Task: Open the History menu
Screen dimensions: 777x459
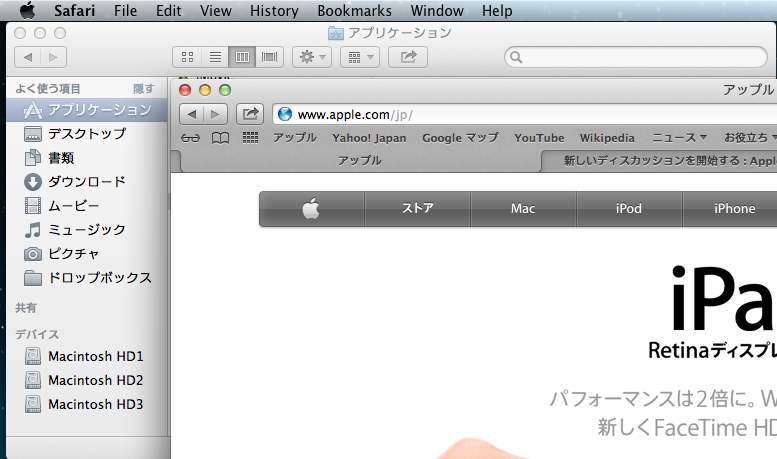Action: [x=274, y=10]
